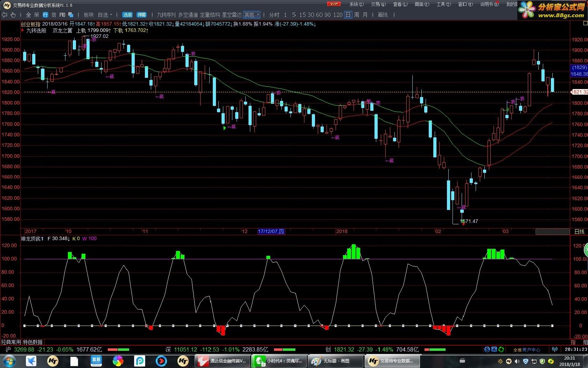
Task: Click the signal connection status icon
Action: coord(555,349)
